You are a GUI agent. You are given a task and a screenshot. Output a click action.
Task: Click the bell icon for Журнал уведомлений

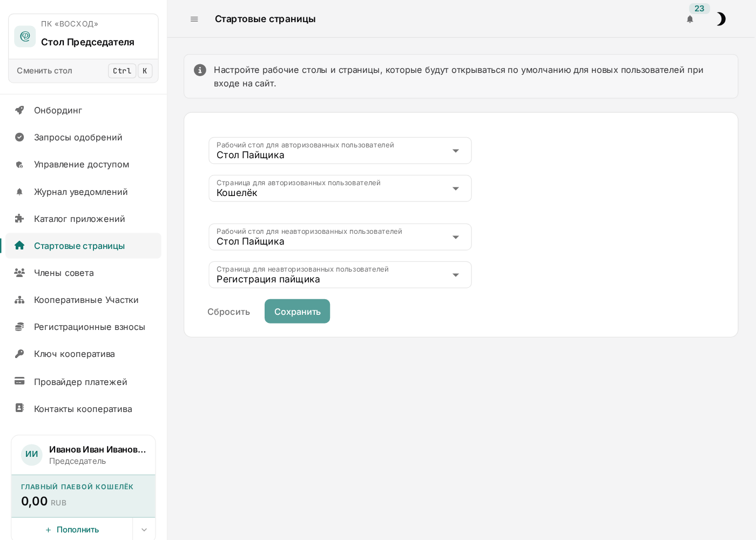(x=19, y=192)
